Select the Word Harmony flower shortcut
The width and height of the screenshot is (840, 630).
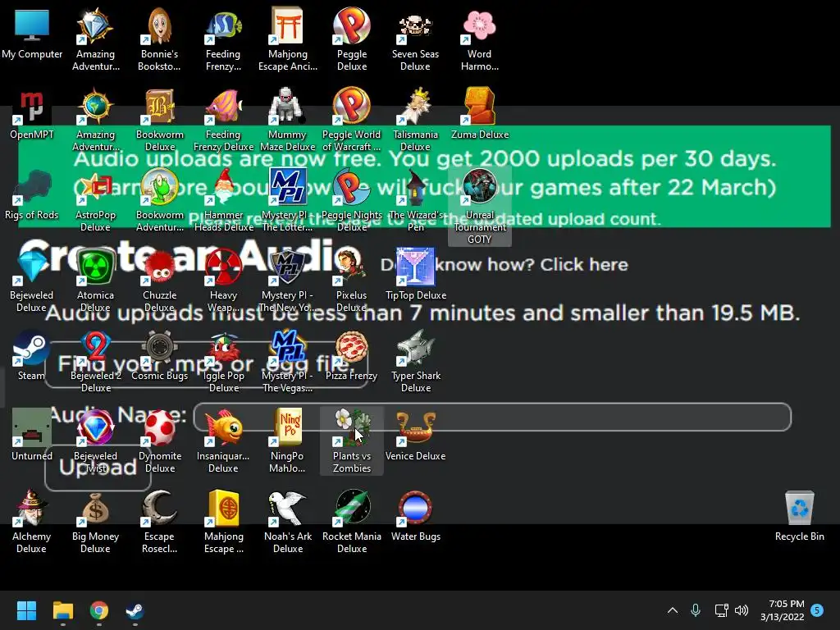[479, 40]
